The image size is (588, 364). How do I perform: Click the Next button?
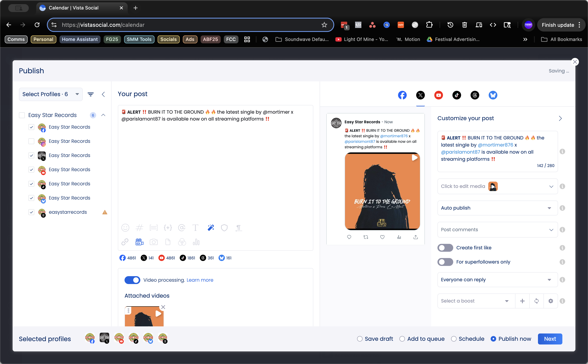tap(550, 339)
